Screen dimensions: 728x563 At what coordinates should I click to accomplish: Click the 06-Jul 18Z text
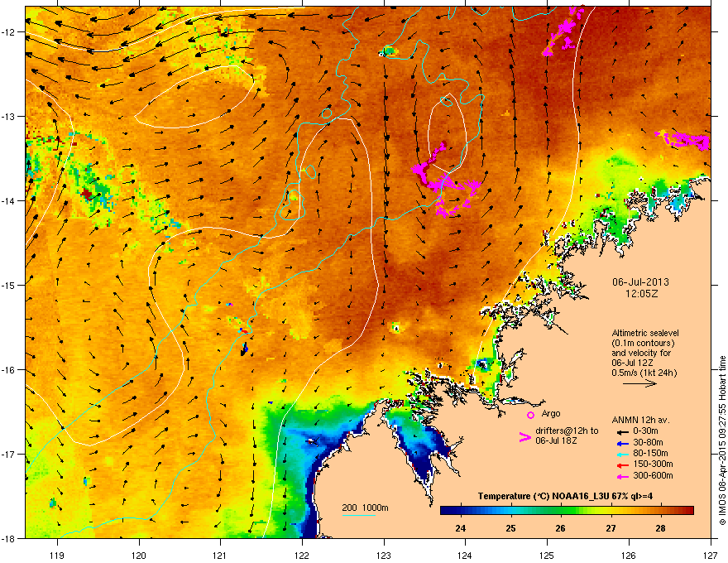[556, 440]
